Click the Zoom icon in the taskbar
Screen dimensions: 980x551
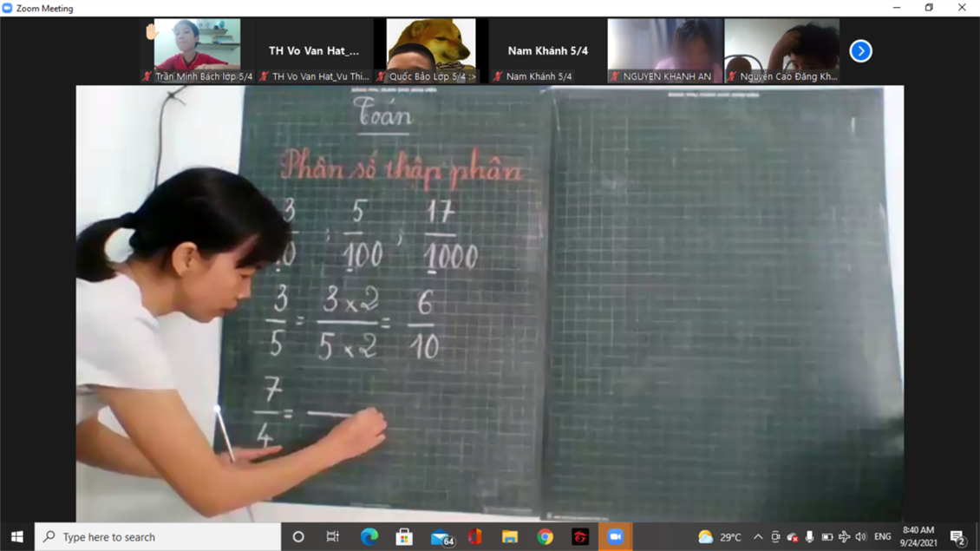[x=615, y=537]
